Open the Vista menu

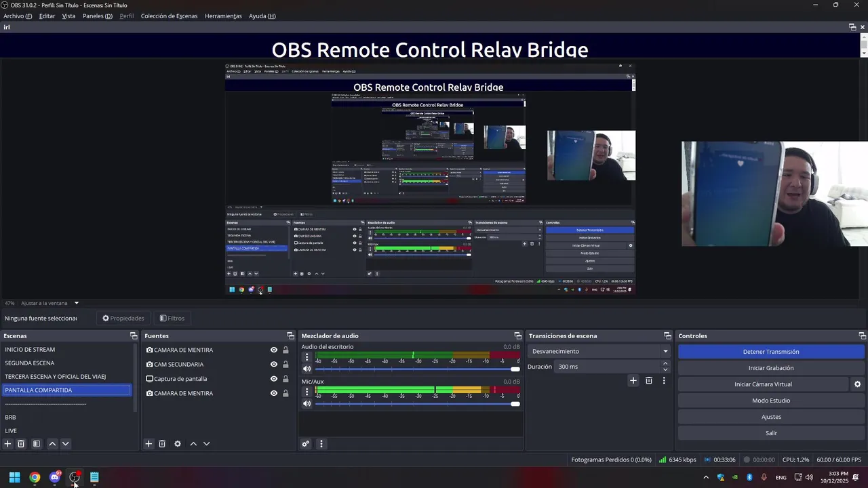coord(69,16)
